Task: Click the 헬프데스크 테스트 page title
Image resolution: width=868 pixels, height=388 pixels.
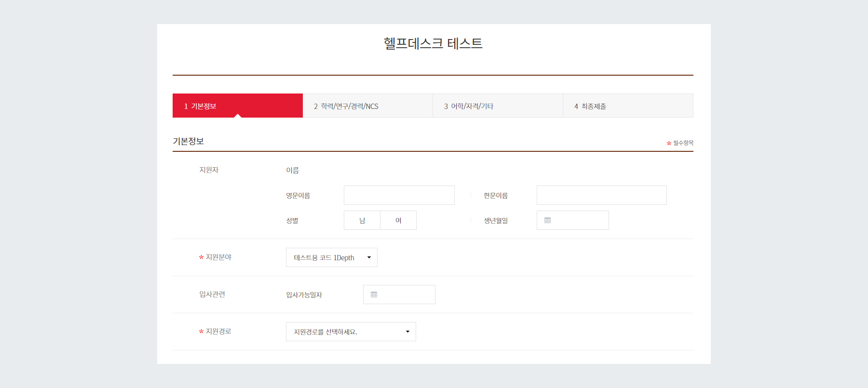Action: (x=433, y=43)
